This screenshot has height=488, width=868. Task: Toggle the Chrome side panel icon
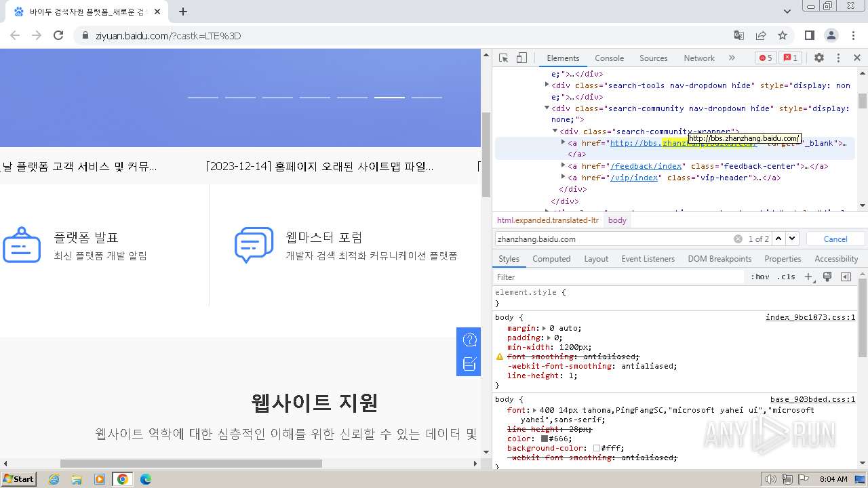click(810, 35)
